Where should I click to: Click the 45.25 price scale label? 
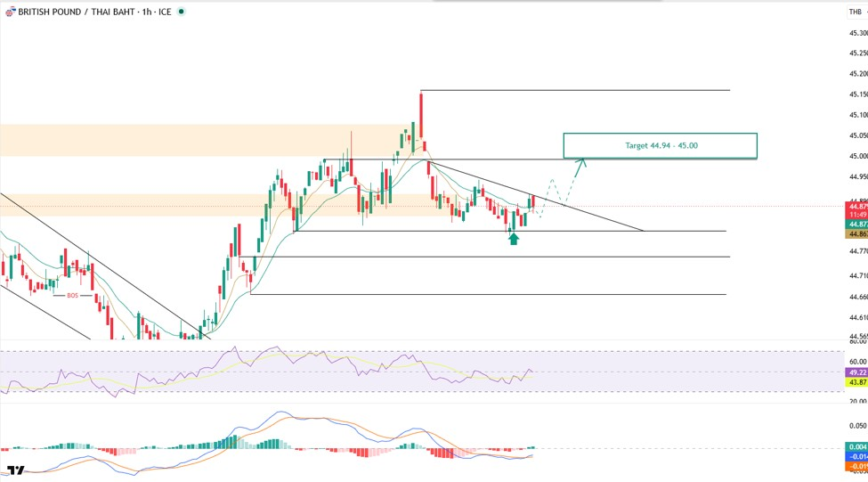[858, 53]
